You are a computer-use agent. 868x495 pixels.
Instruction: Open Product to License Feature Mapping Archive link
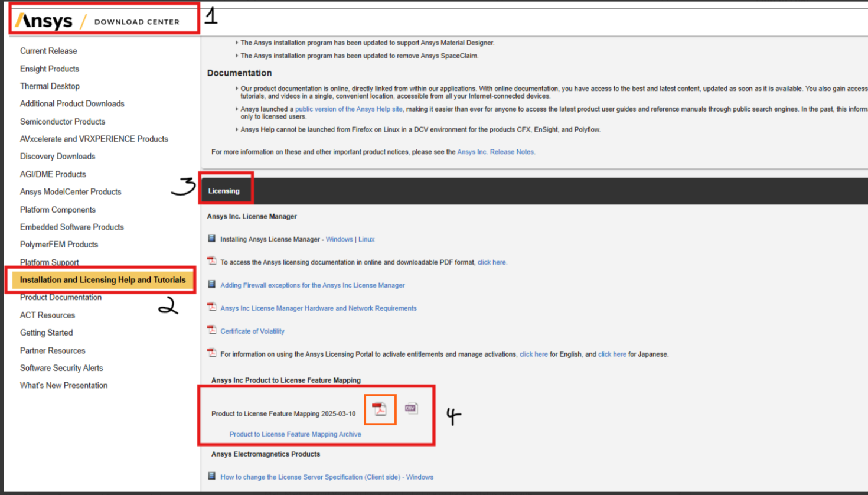tap(295, 434)
